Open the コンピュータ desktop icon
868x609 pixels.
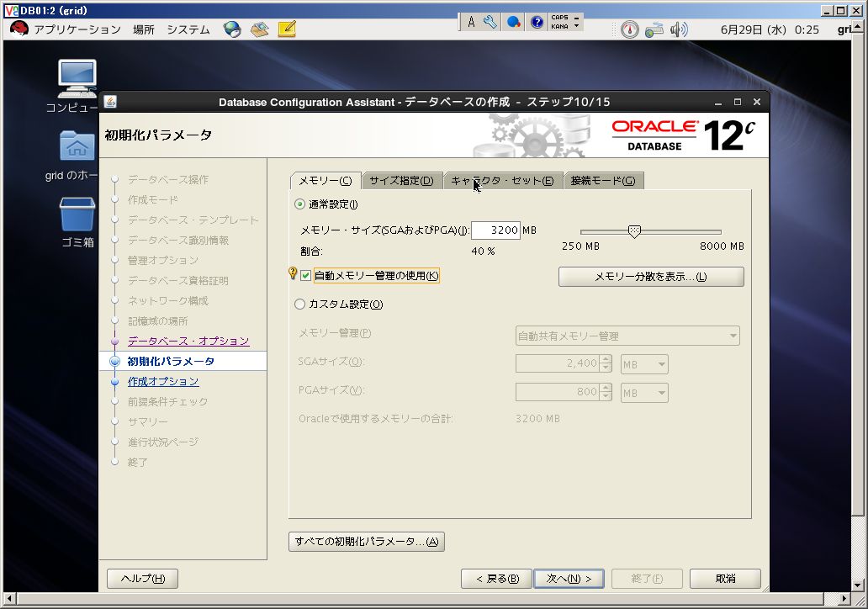point(77,78)
